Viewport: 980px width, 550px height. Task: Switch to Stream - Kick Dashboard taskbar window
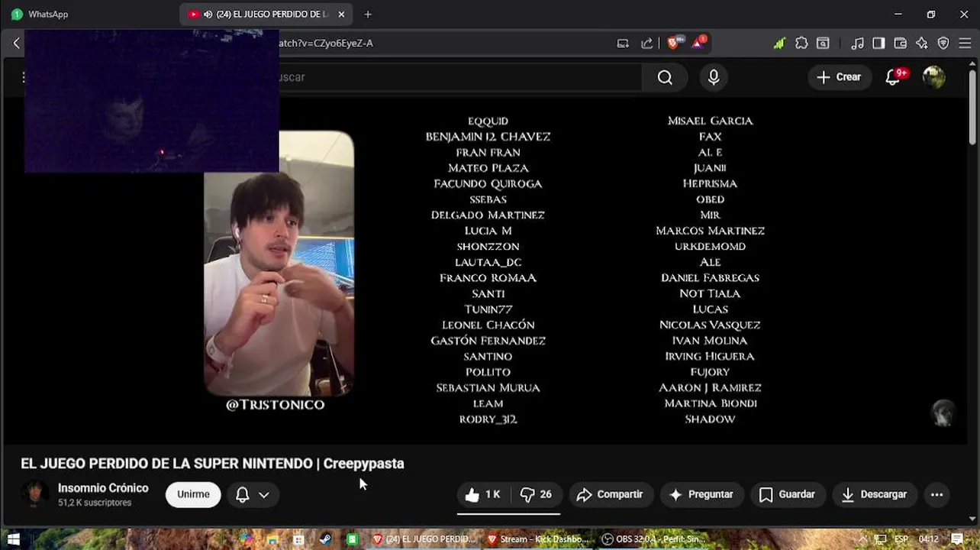click(x=538, y=539)
